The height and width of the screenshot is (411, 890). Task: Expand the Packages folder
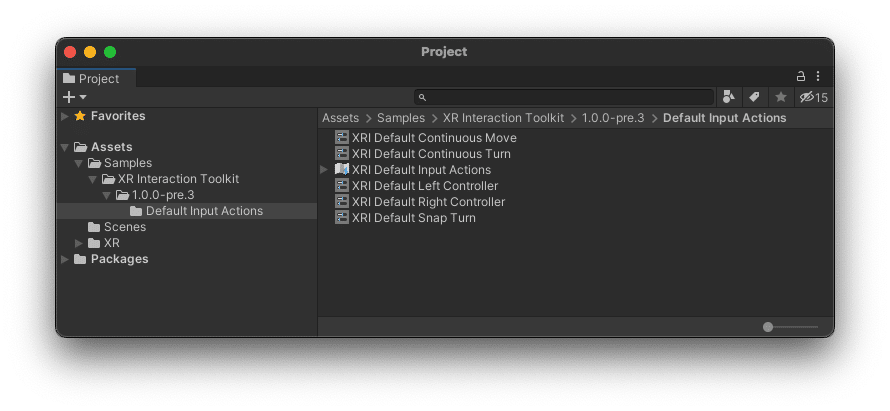pos(65,259)
